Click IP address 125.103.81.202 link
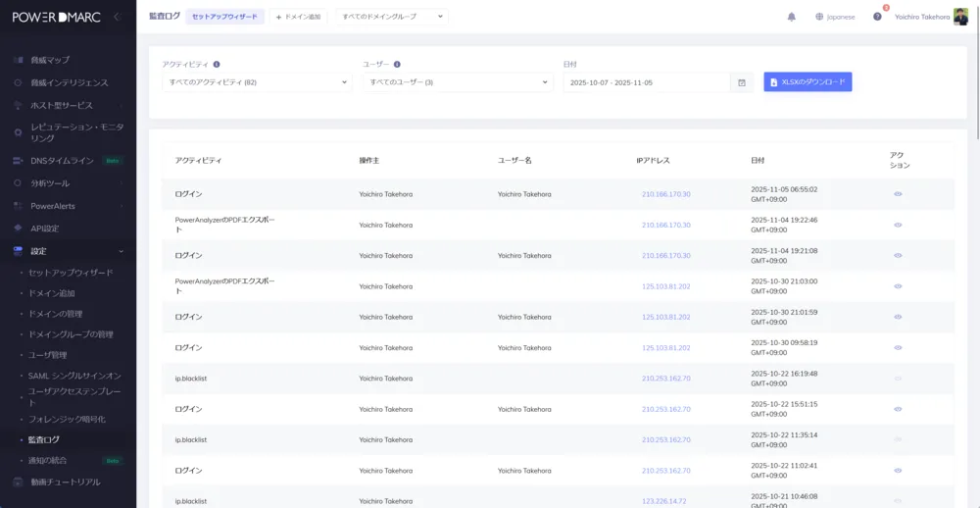Viewport: 980px width, 508px height. click(x=665, y=286)
